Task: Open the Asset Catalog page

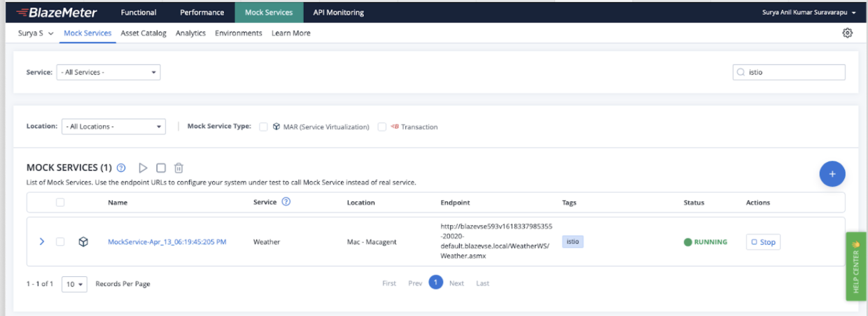Action: tap(143, 33)
